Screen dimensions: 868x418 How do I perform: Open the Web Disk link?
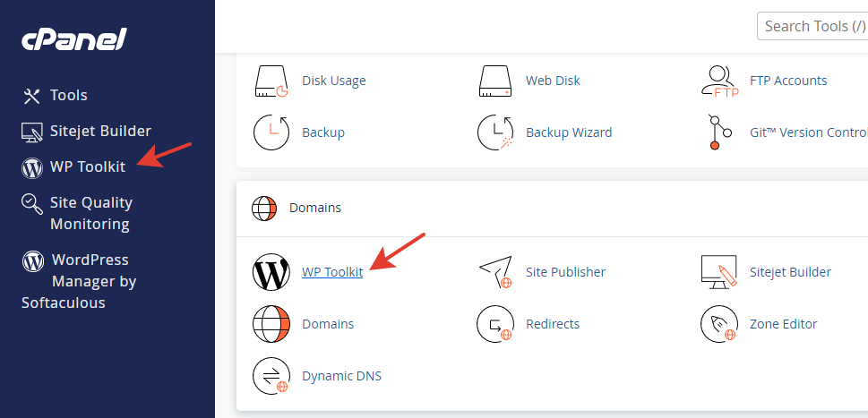click(x=553, y=81)
